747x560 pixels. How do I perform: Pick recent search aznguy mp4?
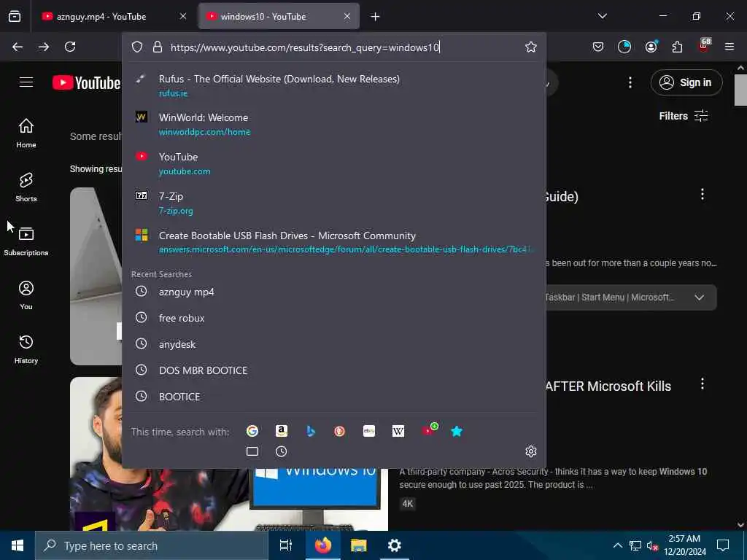[x=333, y=292]
